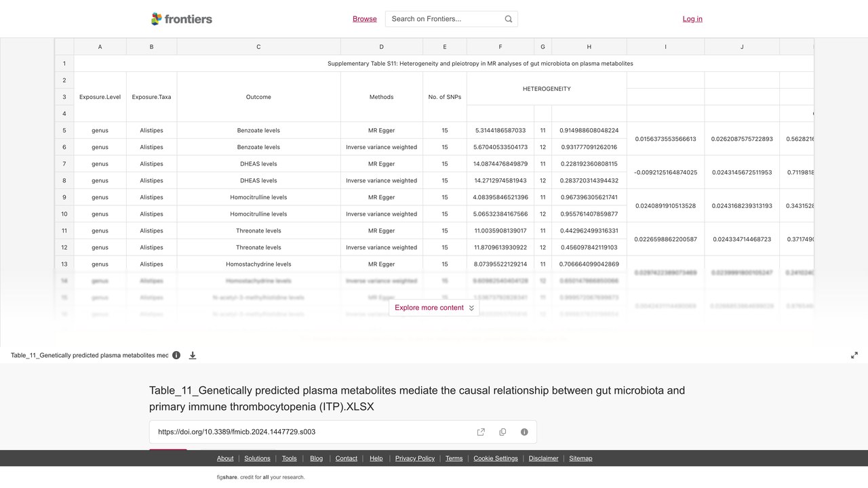Open the Help footer link
Image resolution: width=868 pixels, height=488 pixels.
(x=376, y=458)
